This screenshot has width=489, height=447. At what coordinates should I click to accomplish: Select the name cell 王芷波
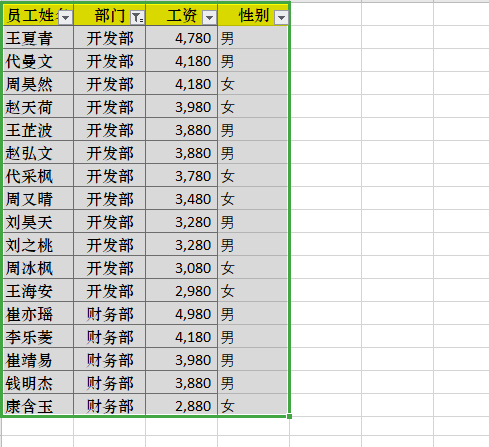38,130
